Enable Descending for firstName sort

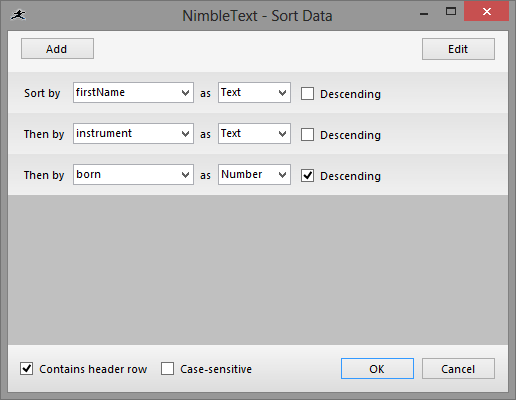307,94
